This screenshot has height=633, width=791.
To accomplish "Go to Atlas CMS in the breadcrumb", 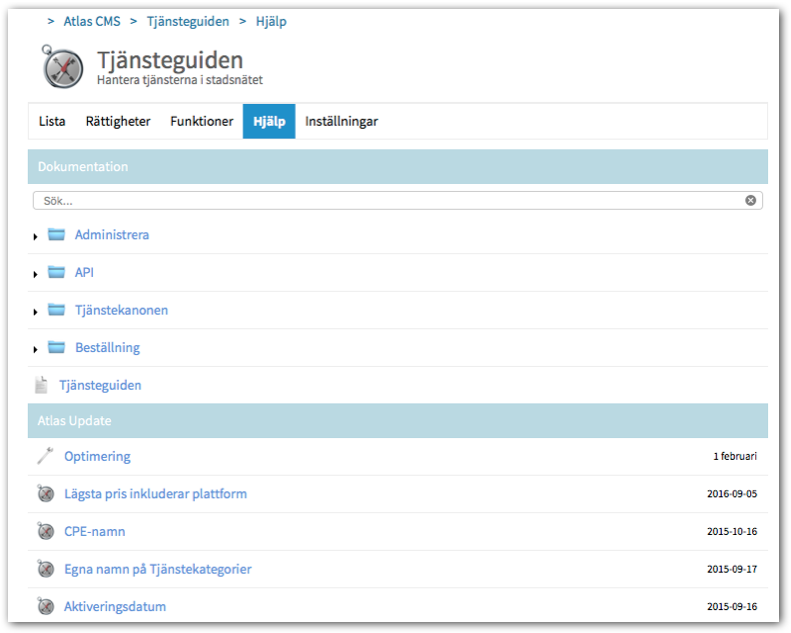I will [x=92, y=21].
